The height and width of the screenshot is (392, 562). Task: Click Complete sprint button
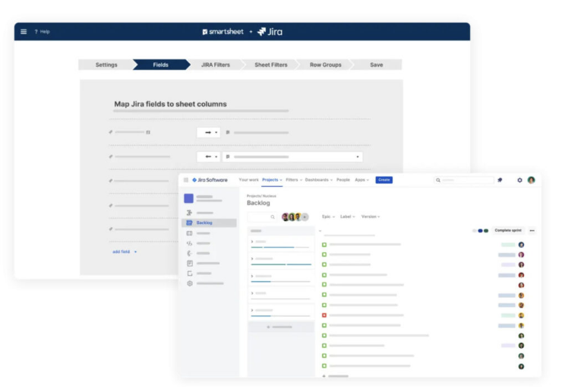(507, 230)
